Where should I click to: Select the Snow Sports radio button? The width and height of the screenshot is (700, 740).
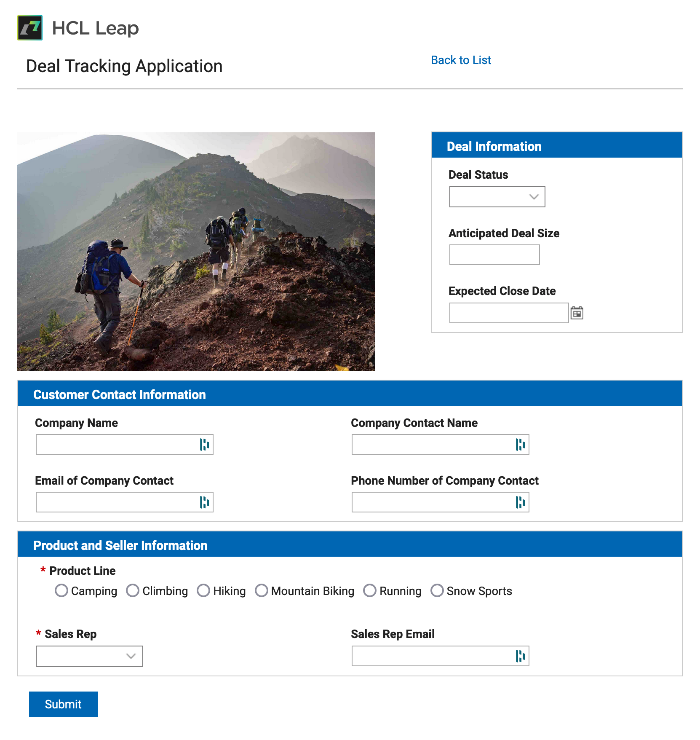(x=437, y=590)
